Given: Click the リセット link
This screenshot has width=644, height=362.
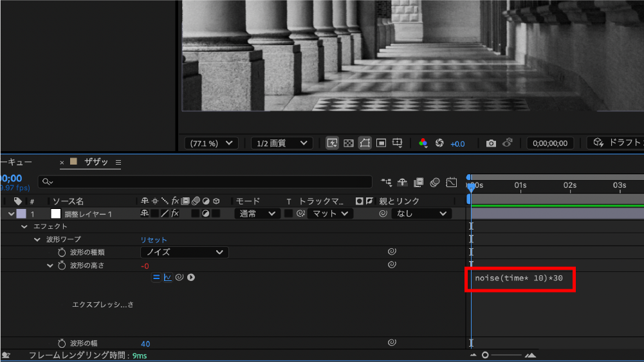Looking at the screenshot, I should (154, 240).
